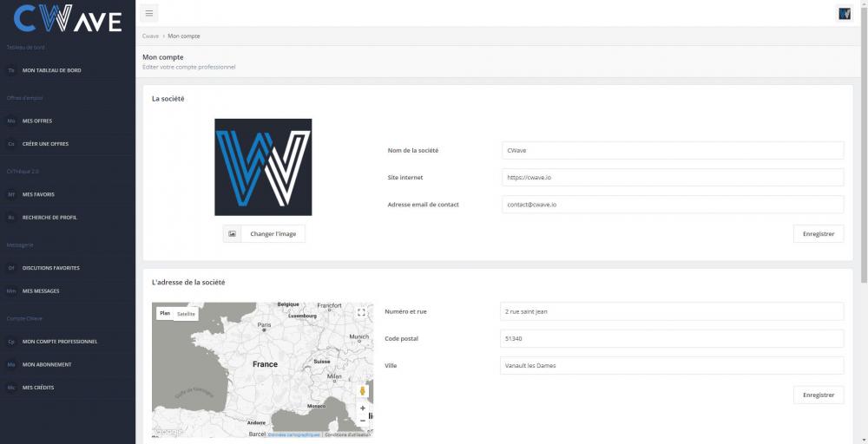The image size is (868, 444).
Task: Click the Cwave breadcrumb link
Action: 150,36
